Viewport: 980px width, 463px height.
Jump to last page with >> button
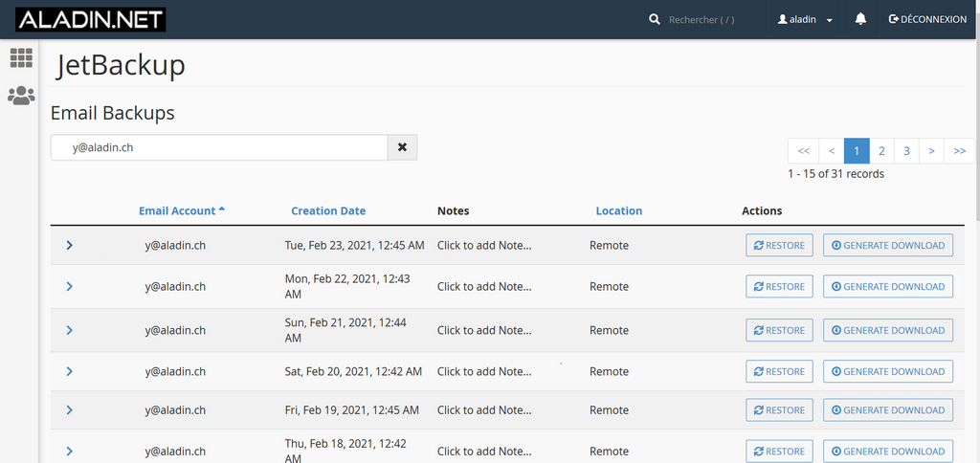(959, 150)
